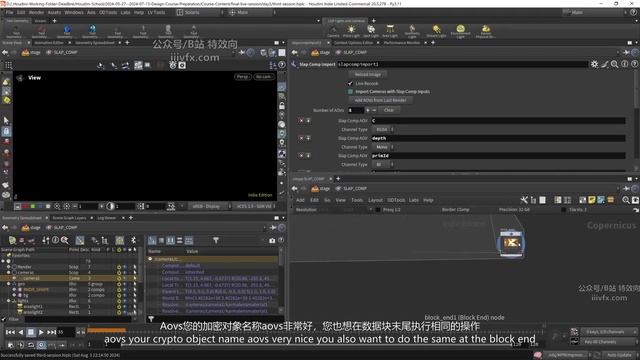Image resolution: width=640 pixels, height=360 pixels.
Task: Remove the C AOV entry
Action: point(301,121)
